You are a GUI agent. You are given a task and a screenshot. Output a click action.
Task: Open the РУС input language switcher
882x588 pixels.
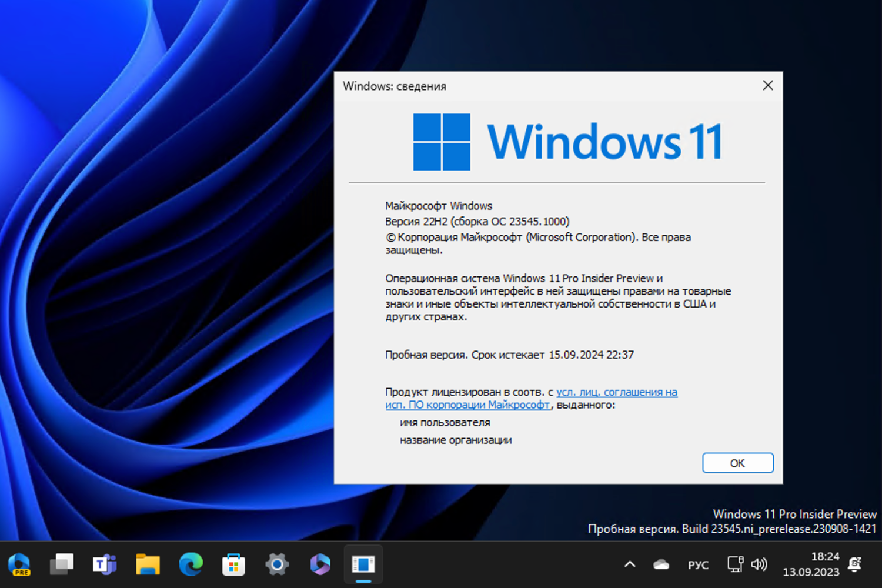(x=698, y=563)
